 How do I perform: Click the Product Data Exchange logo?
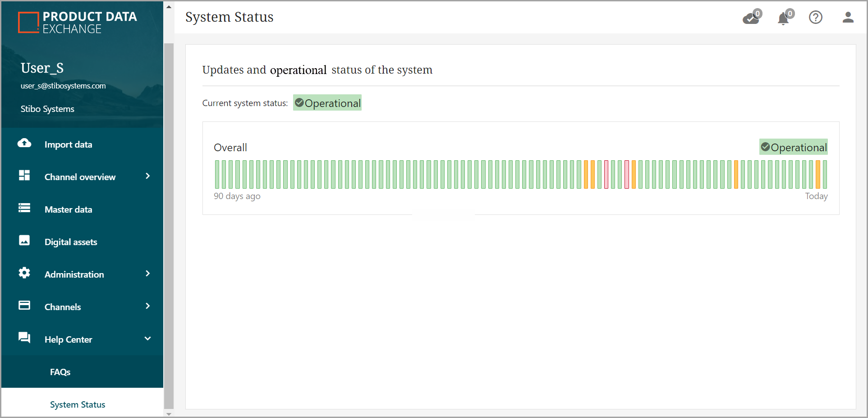pos(78,23)
